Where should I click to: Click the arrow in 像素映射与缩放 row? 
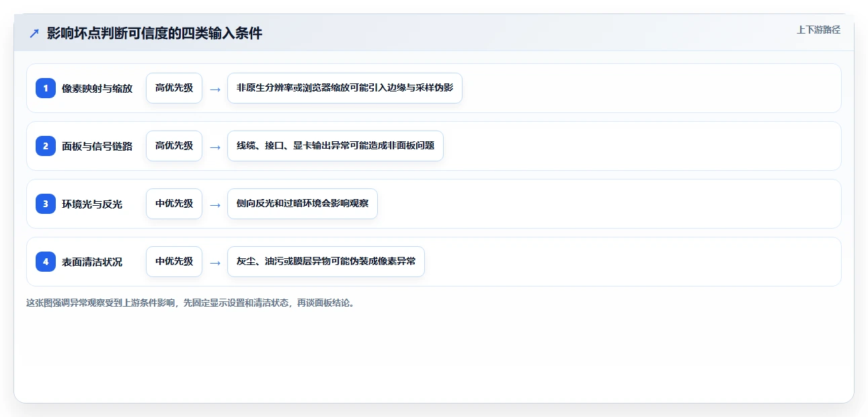(215, 89)
